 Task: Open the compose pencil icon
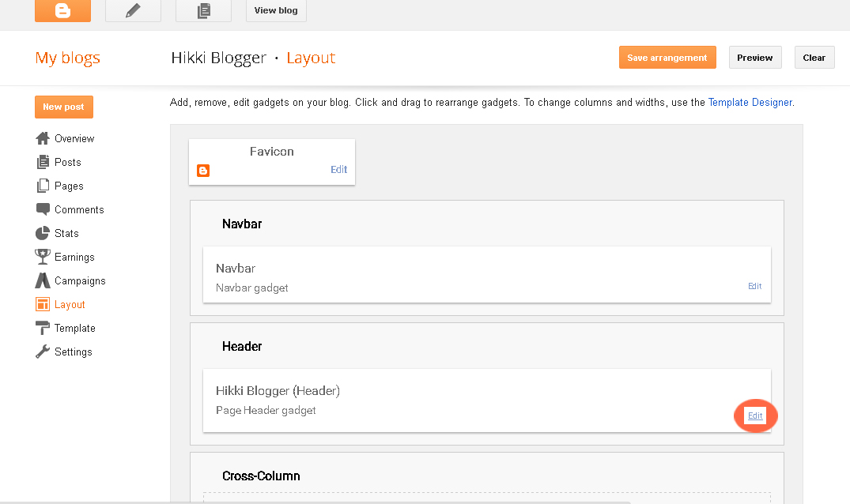coord(133,11)
